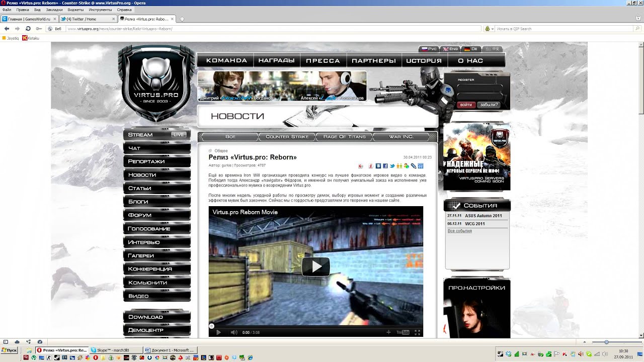Open the Награды section in top navigation
This screenshot has height=362, width=644.
[x=276, y=60]
